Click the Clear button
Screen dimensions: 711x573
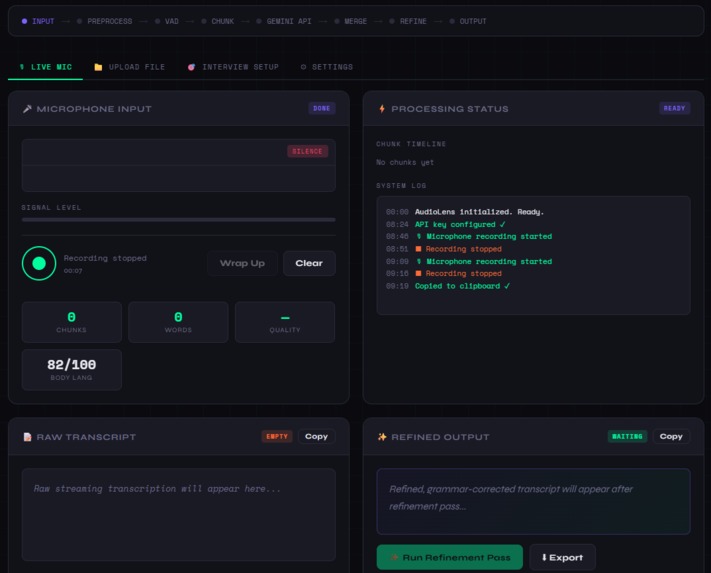point(309,263)
